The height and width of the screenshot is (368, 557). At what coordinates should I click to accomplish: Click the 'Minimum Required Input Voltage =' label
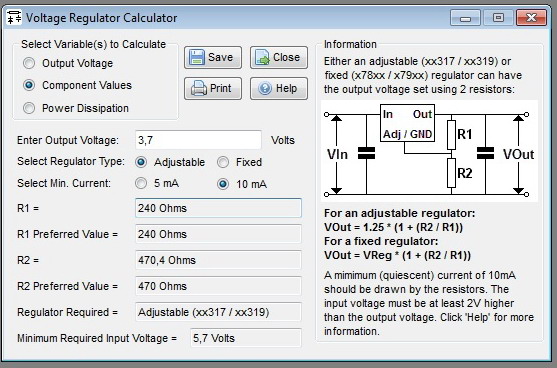(97, 338)
